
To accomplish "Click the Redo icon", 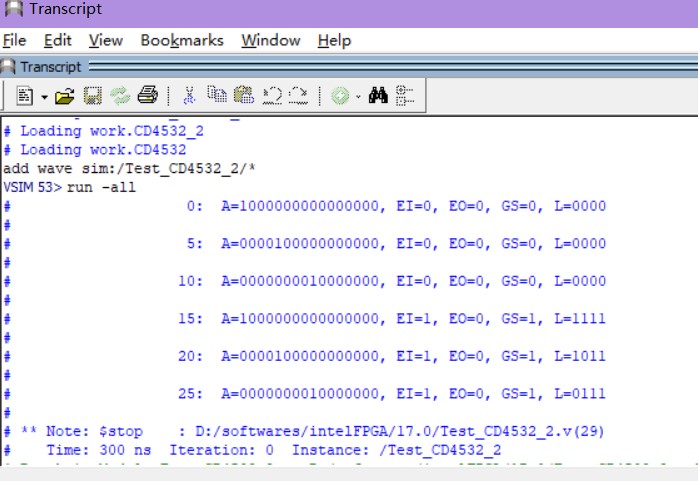I will coord(298,95).
